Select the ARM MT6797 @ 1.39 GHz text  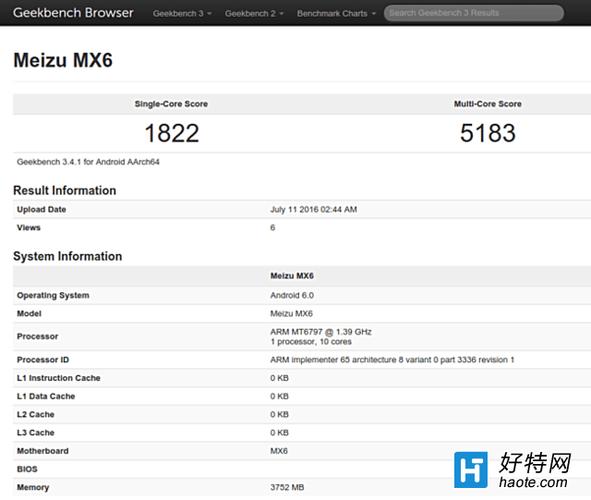point(321,332)
